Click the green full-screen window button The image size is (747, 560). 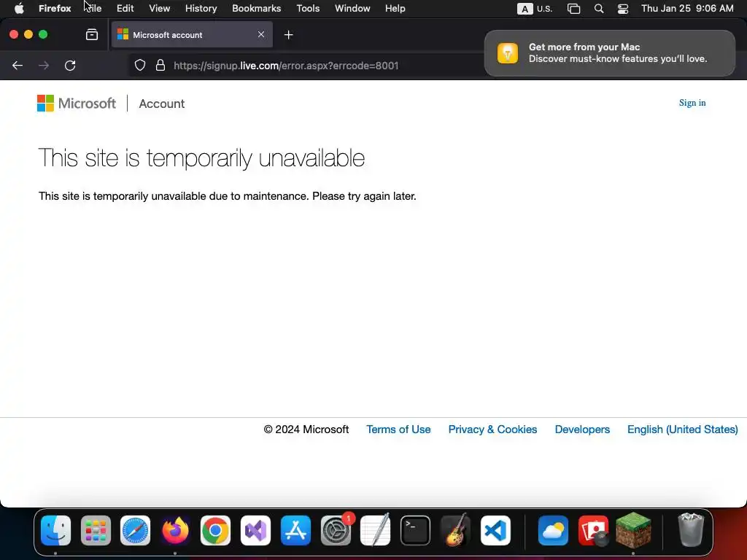(43, 34)
